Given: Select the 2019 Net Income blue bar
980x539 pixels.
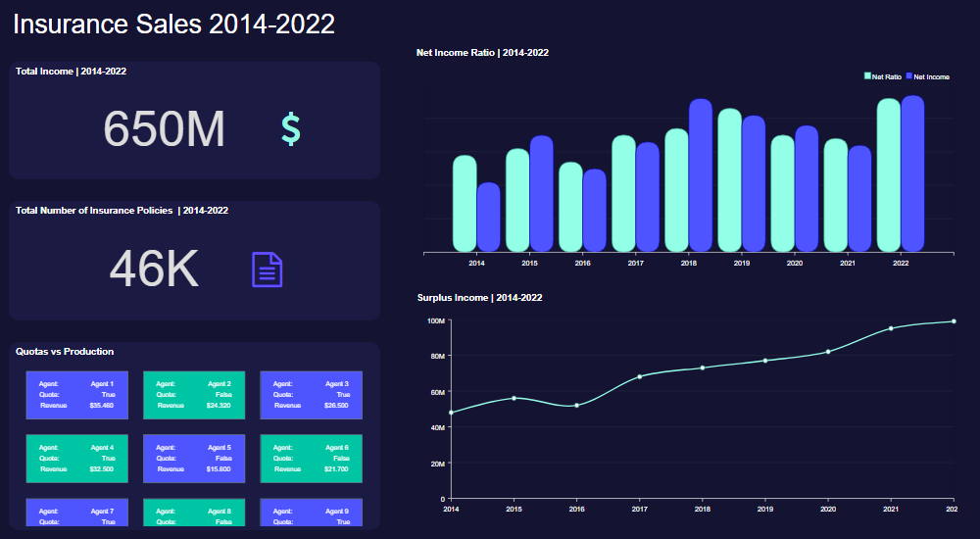Looking at the screenshot, I should (754, 184).
